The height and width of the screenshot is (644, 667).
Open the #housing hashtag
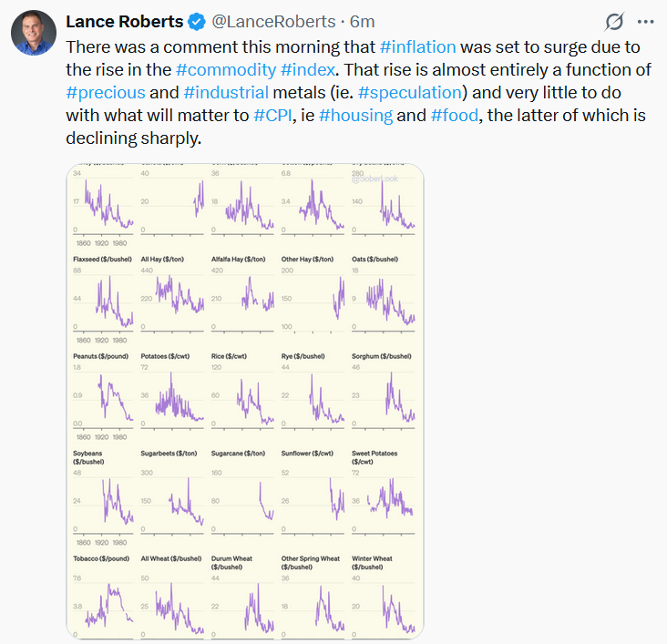[x=357, y=117]
